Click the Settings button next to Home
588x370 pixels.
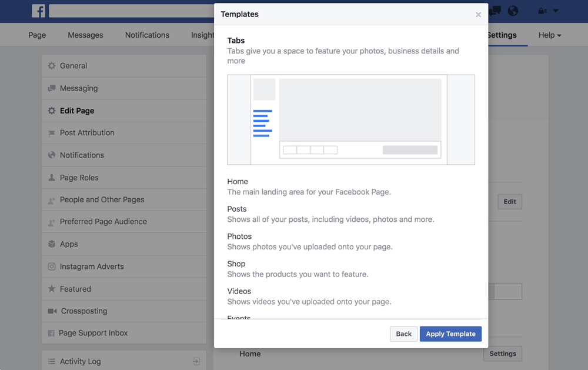(503, 354)
